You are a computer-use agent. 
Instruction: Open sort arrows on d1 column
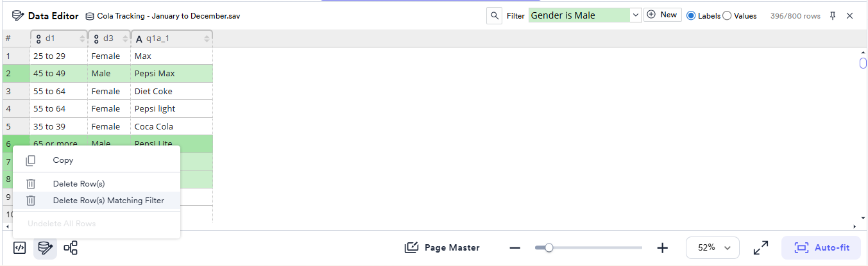(x=82, y=38)
